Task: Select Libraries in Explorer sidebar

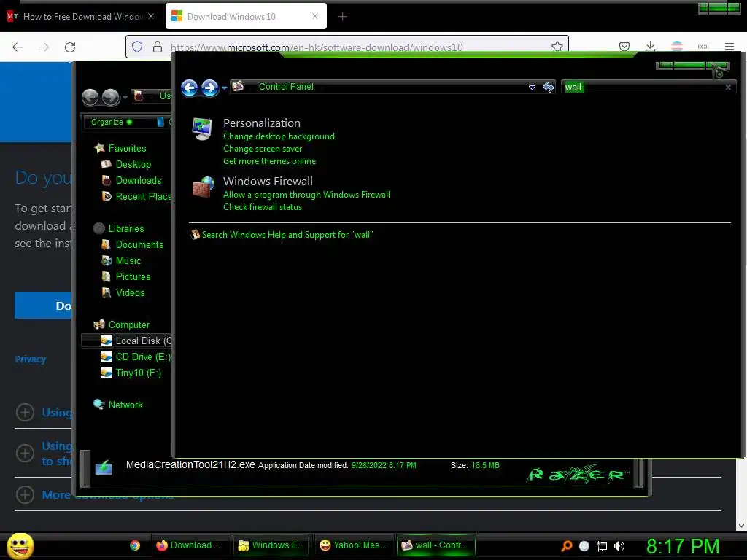Action: tap(125, 228)
